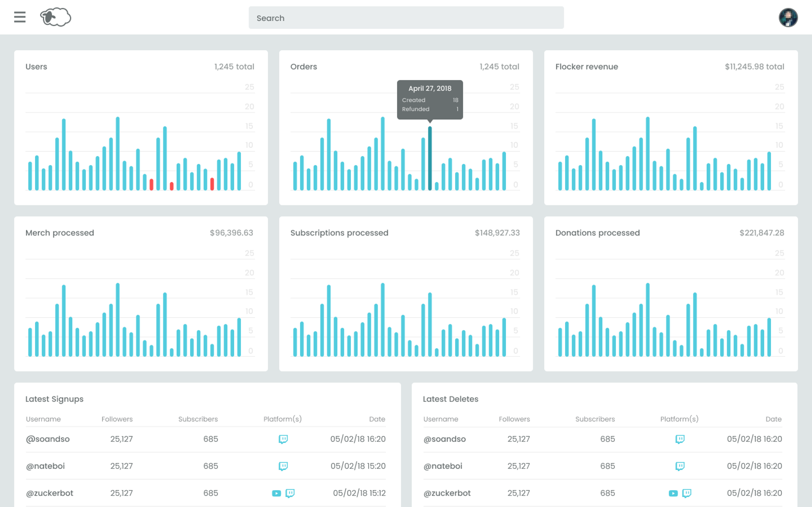This screenshot has width=812, height=507.
Task: Click Twitch icon in @zuckerbot deletes row
Action: click(x=687, y=493)
